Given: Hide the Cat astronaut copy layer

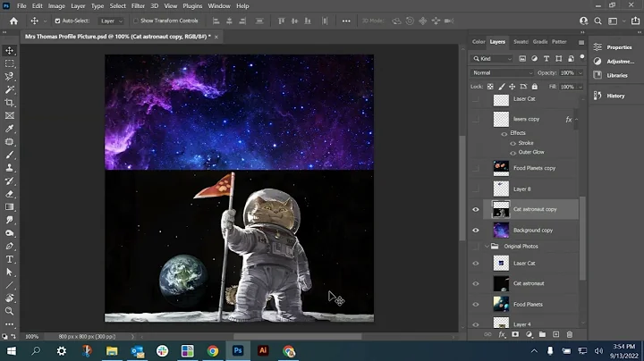Looking at the screenshot, I should 476,210.
